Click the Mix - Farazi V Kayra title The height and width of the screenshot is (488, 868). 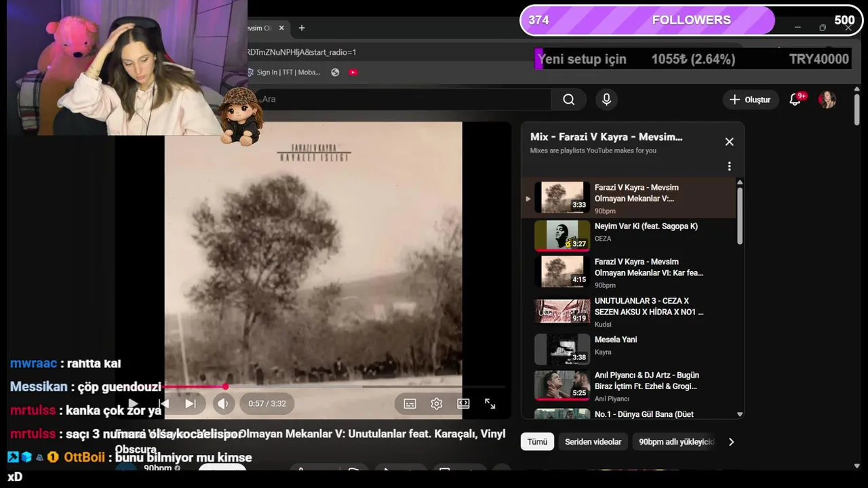click(606, 137)
